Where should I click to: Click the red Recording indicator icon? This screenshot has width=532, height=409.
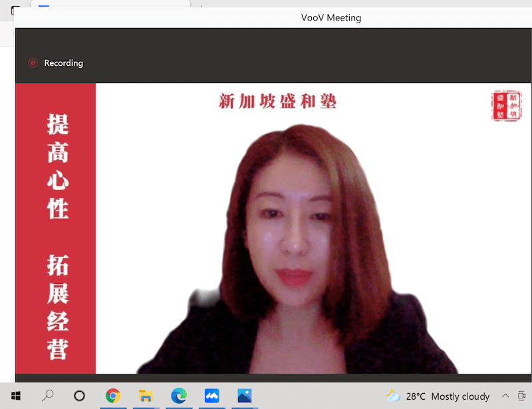(x=33, y=63)
